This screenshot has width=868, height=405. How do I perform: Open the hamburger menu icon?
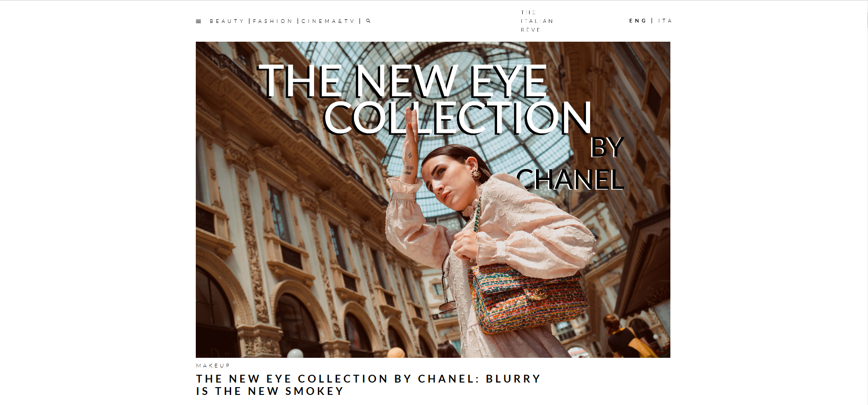pyautogui.click(x=199, y=21)
